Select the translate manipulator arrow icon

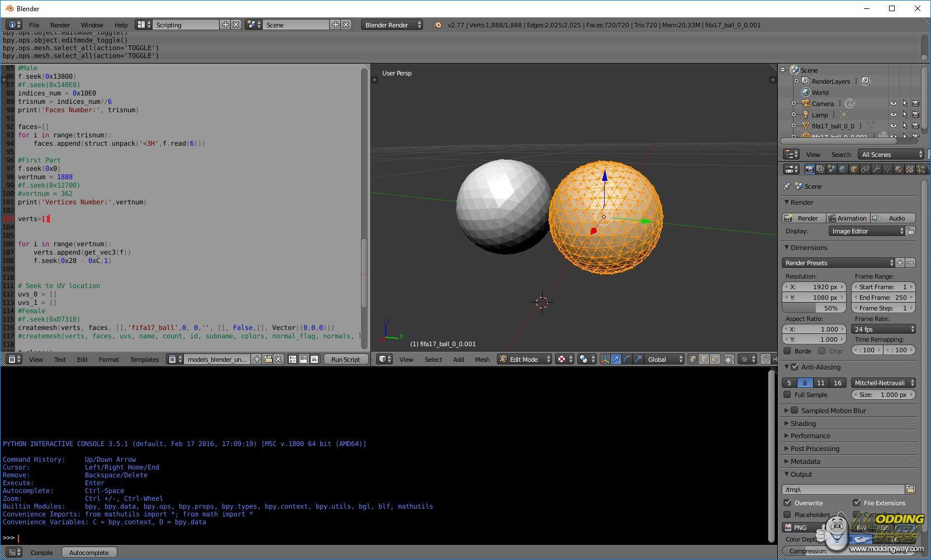pos(616,360)
